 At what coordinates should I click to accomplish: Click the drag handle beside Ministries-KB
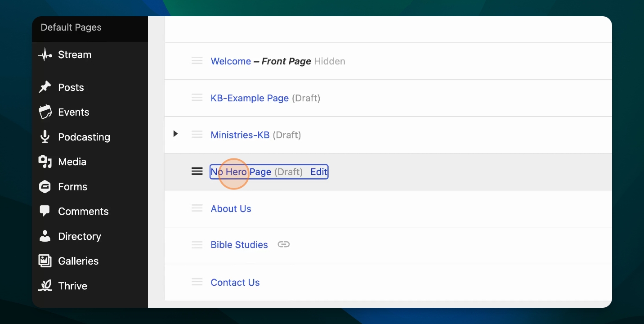tap(197, 135)
